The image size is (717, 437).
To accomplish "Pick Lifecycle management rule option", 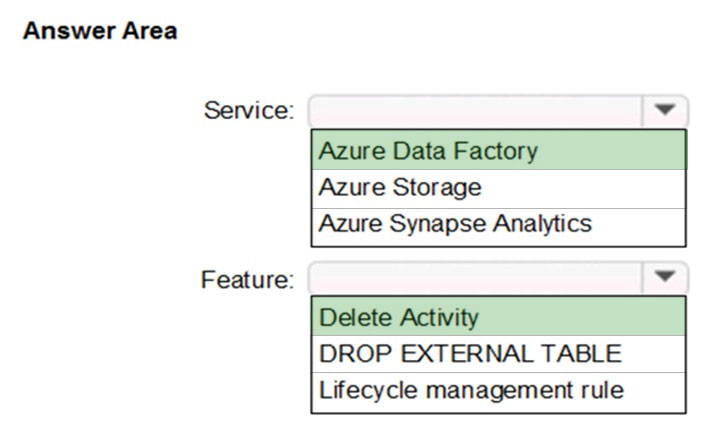I will point(498,393).
